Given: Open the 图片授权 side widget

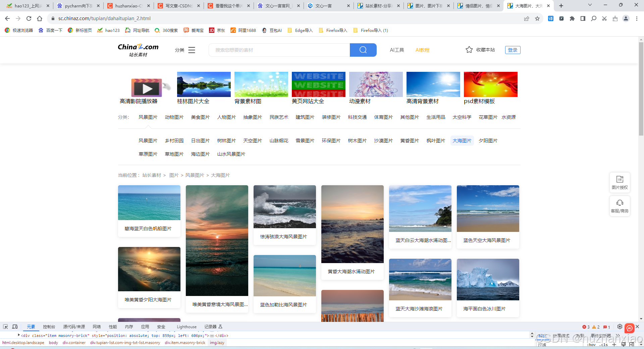Looking at the screenshot, I should click(620, 183).
